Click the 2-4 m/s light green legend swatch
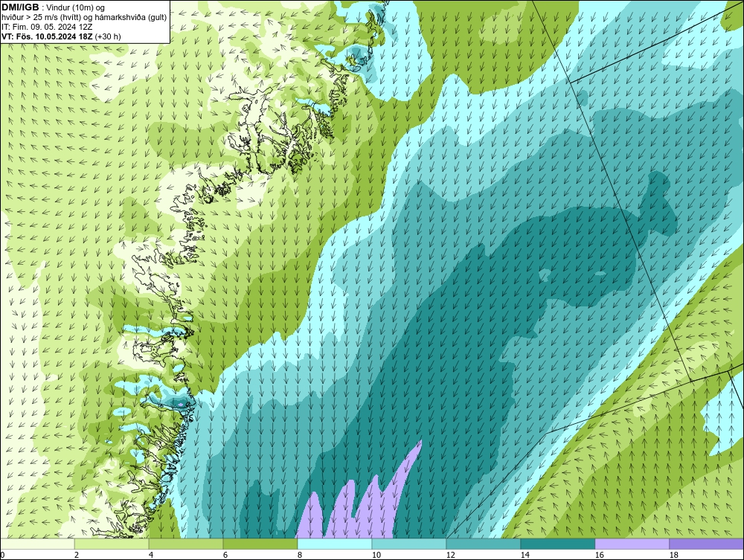This screenshot has height=560, width=744. pos(112,544)
